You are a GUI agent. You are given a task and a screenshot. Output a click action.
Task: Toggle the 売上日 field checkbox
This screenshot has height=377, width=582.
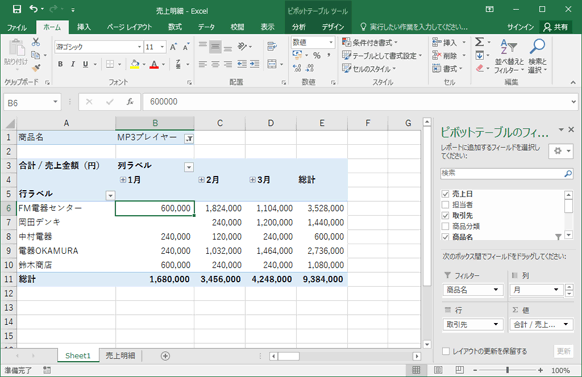click(445, 194)
